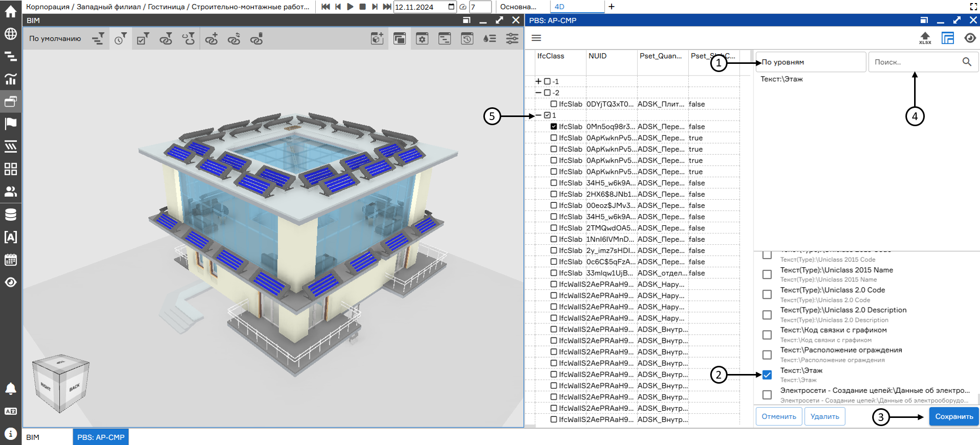This screenshot has width=980, height=445.
Task: Open the Основна... version dropdown
Action: 518,7
